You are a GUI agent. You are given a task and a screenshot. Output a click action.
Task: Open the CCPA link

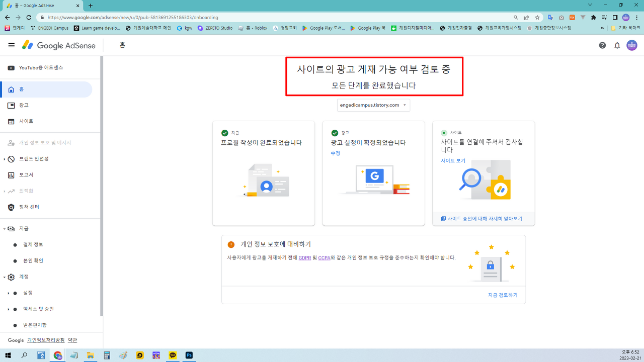pos(325,257)
